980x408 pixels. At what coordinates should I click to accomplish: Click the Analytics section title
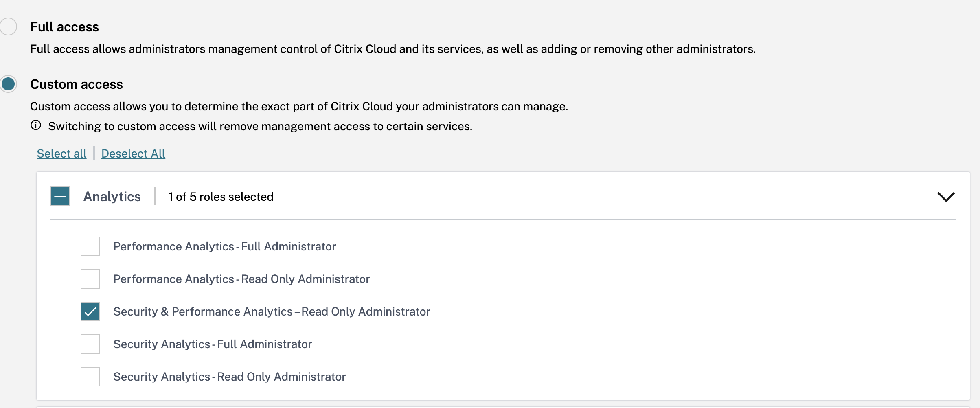(x=112, y=197)
